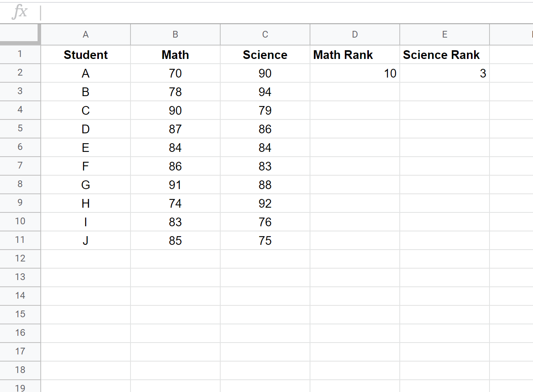Click the fx formula icon
The image size is (533, 392).
click(x=20, y=12)
